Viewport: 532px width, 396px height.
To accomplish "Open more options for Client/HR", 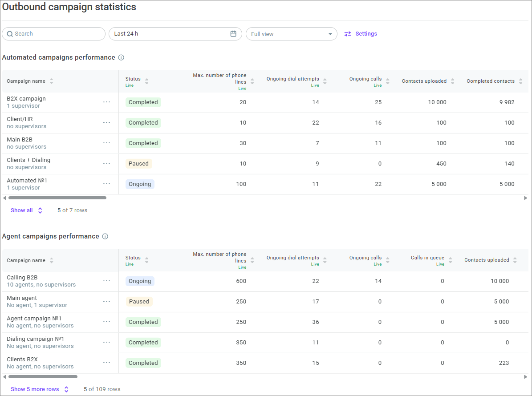I will click(106, 122).
